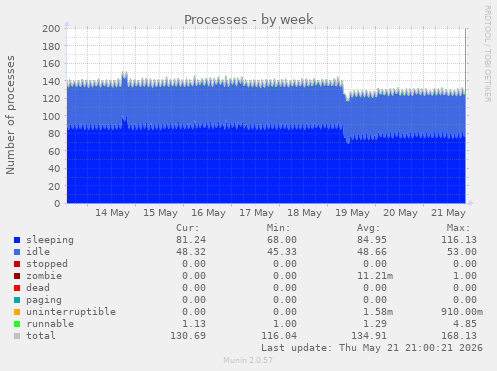Click the 'Munin 2.0.57' footer text
Screen dimensions: 497x371
click(248, 360)
